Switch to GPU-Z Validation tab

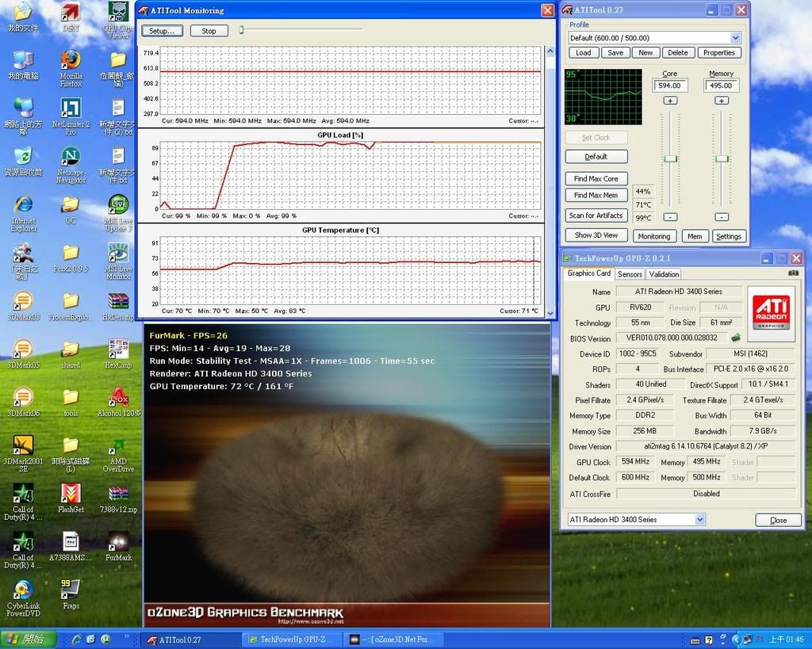(664, 274)
